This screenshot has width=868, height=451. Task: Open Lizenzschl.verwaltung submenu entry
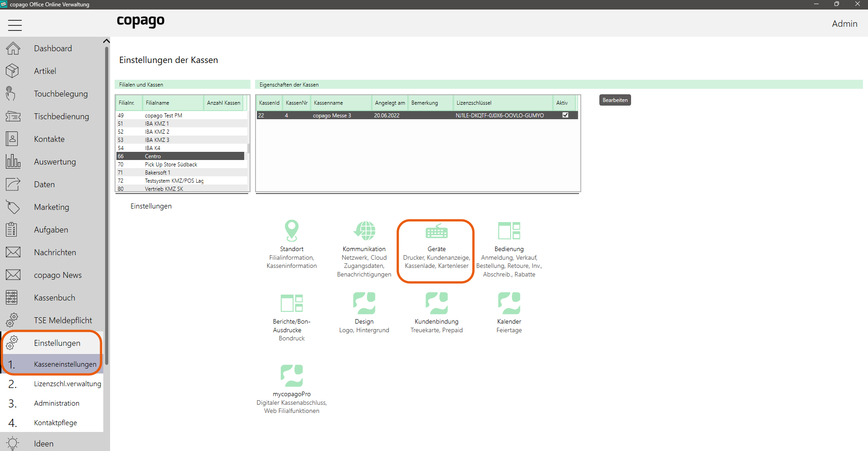pos(53,383)
